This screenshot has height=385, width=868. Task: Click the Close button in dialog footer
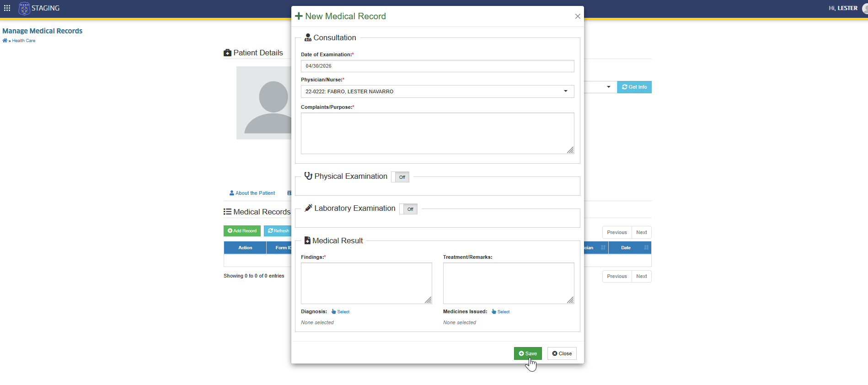point(562,353)
